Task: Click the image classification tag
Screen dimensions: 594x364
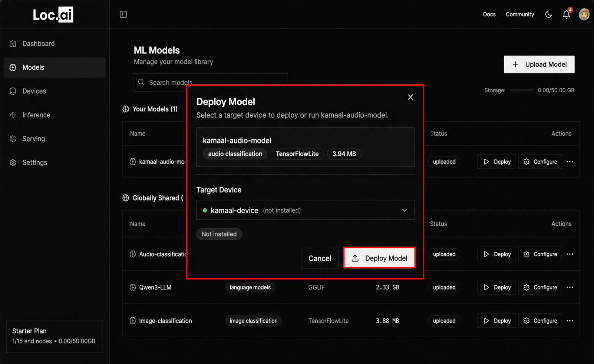Action: (x=254, y=321)
